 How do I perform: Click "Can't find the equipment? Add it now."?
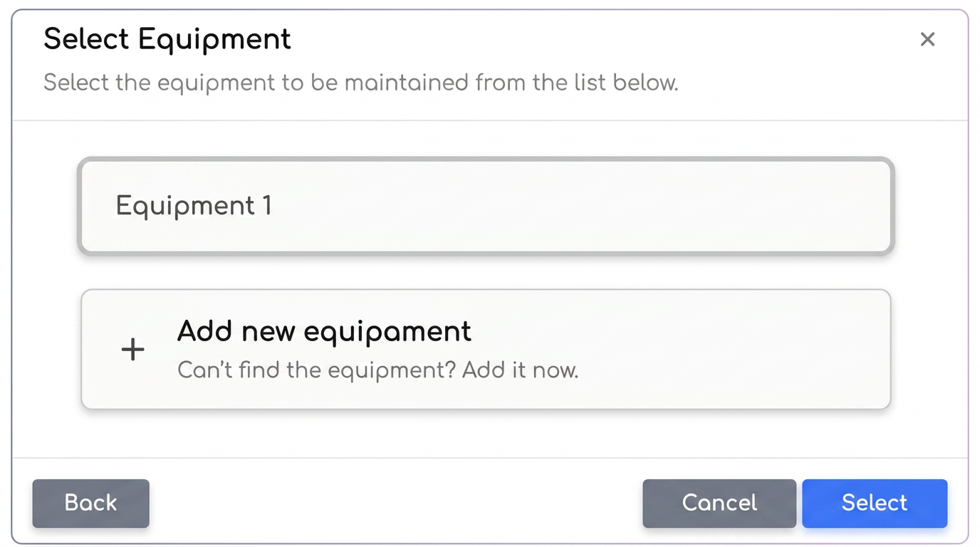point(377,370)
